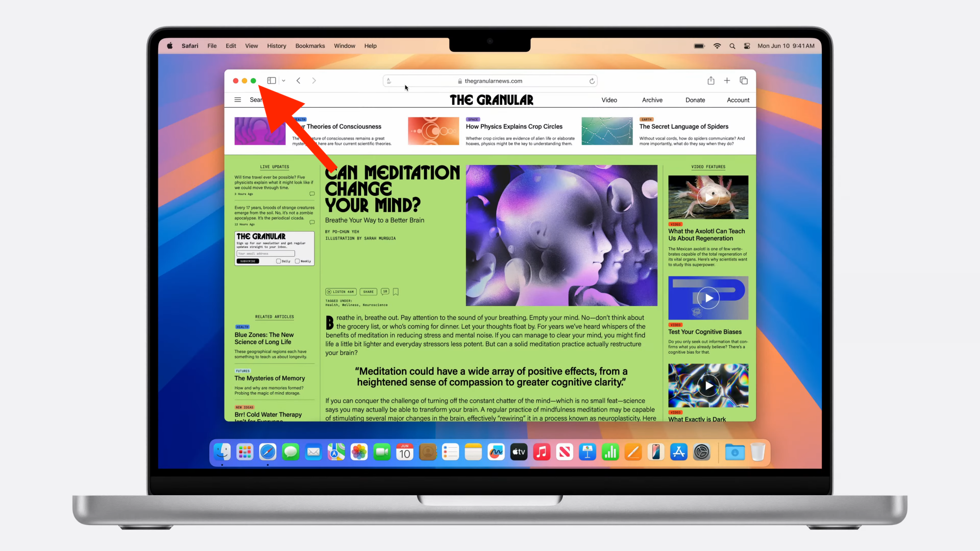This screenshot has width=980, height=551.
Task: Click the forward navigation arrow icon
Action: [314, 80]
